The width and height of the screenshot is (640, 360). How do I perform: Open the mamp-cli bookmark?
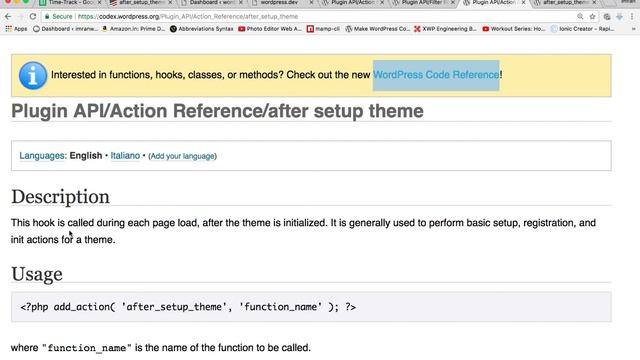pyautogui.click(x=323, y=29)
